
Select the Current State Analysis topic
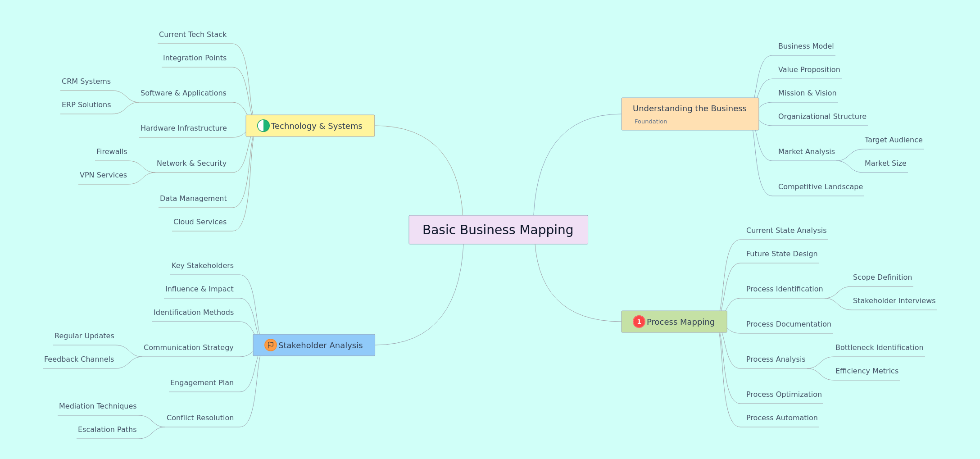tap(786, 231)
